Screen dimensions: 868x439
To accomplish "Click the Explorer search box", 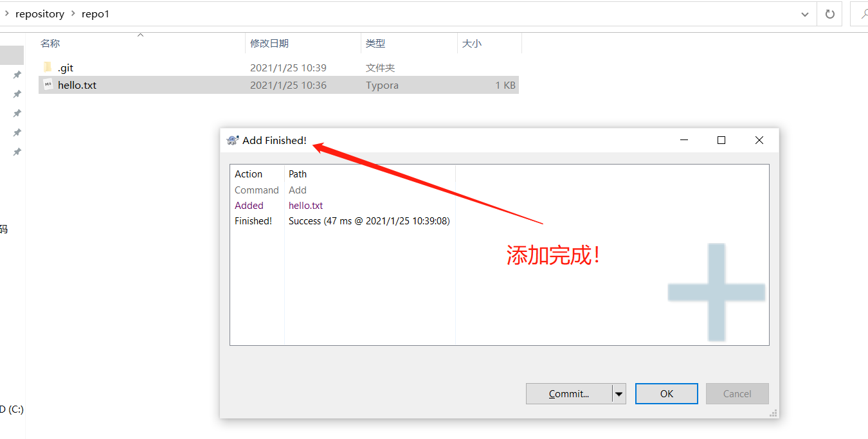I will coord(860,13).
